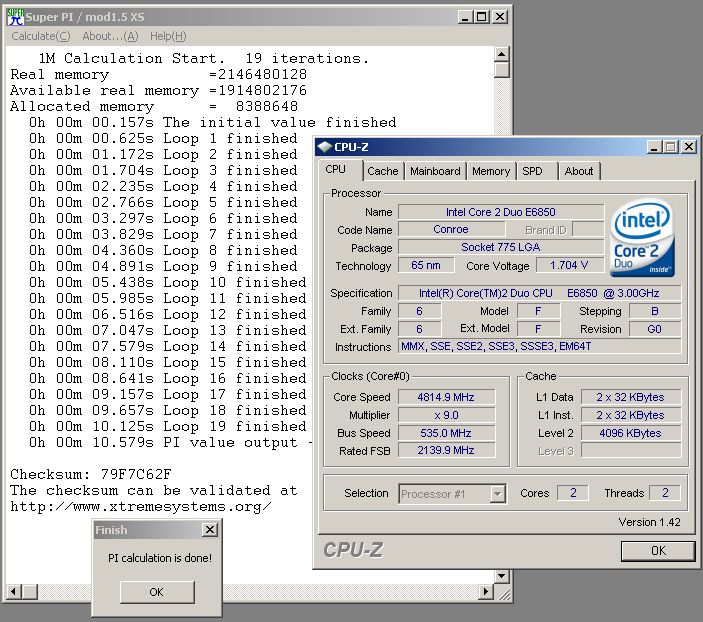The image size is (703, 622).
Task: Close the Super PI window
Action: pyautogui.click(x=499, y=17)
